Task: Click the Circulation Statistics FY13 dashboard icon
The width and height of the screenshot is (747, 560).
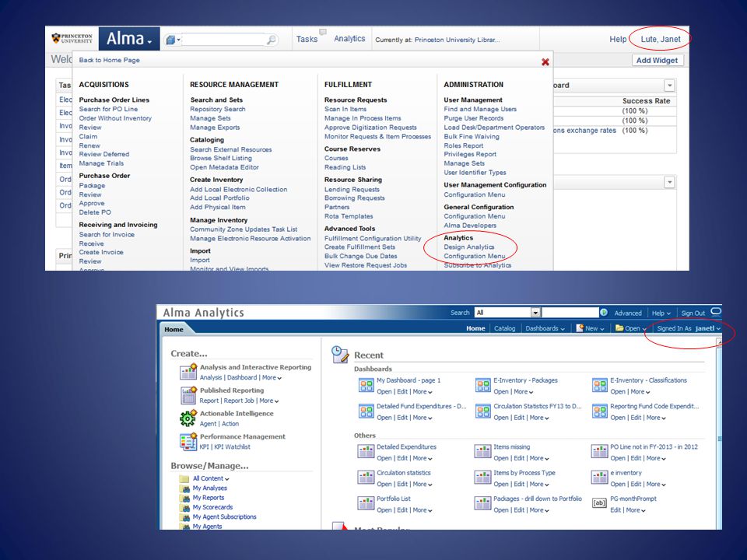Action: (x=482, y=411)
